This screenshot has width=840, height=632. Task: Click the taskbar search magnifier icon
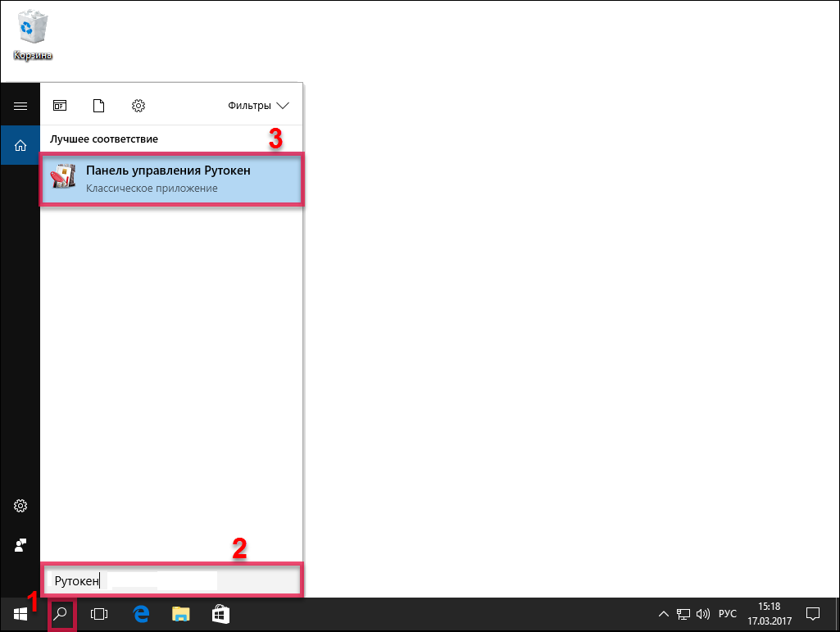(61, 614)
